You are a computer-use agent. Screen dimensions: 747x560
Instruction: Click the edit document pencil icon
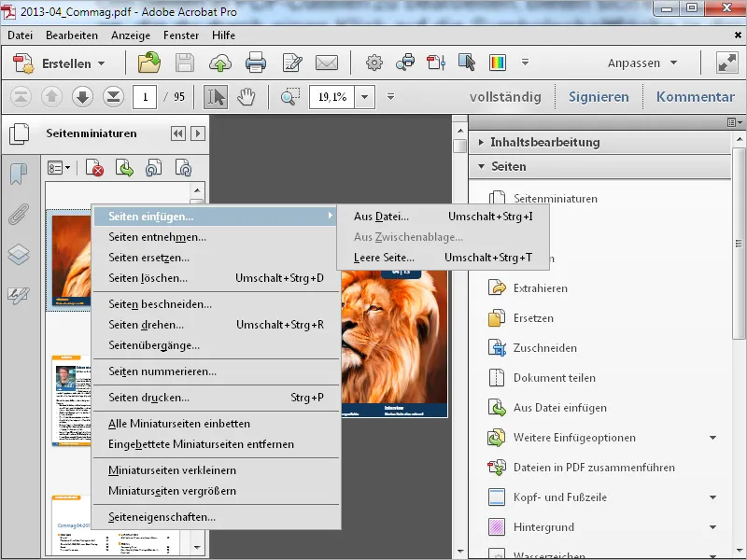click(292, 63)
